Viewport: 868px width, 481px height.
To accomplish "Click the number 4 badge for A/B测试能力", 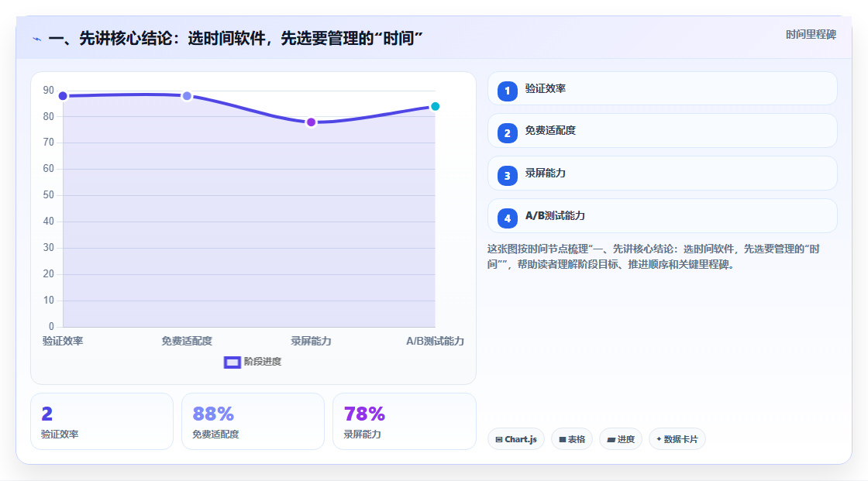I will coord(507,218).
